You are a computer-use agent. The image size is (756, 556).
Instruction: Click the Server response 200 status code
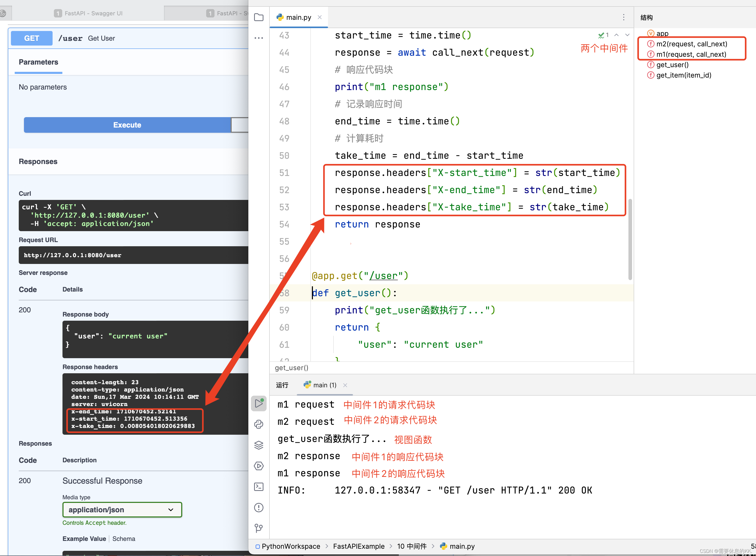point(24,310)
